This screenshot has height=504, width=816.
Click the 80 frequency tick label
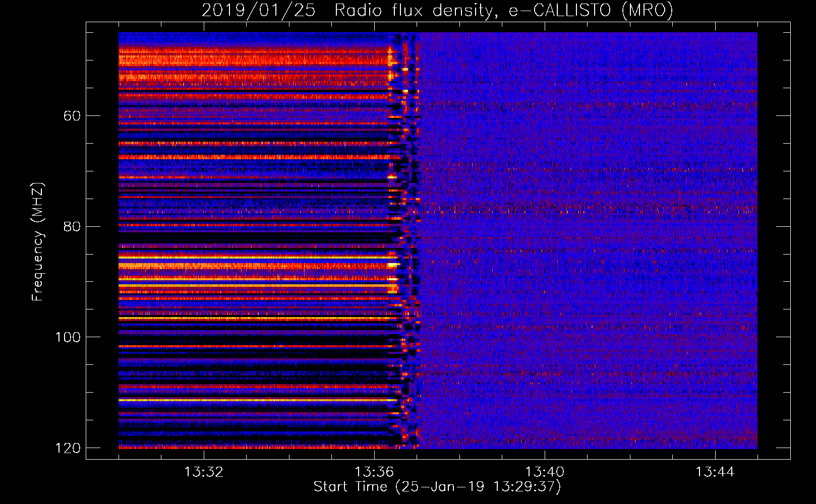72,226
